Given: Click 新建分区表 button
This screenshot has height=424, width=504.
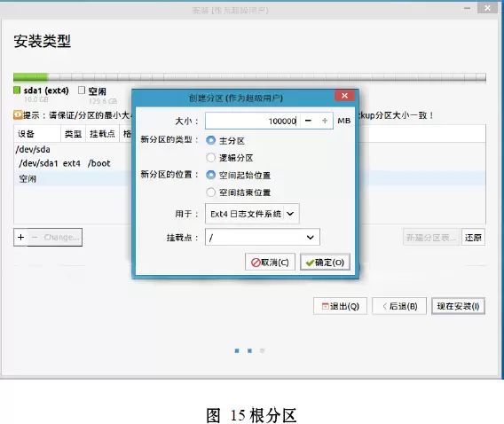Looking at the screenshot, I should pos(431,238).
